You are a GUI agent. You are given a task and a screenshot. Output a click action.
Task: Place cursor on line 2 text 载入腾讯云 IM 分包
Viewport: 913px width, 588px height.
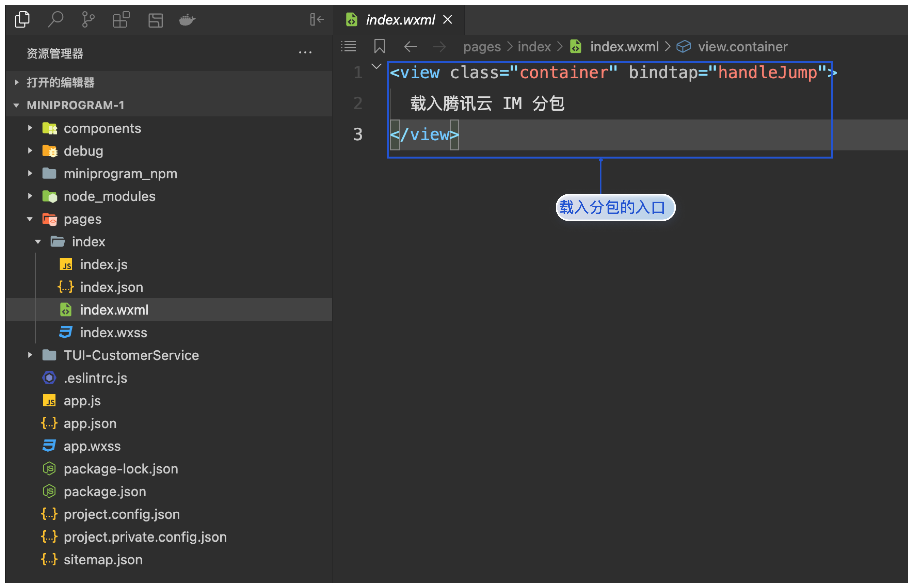[487, 104]
